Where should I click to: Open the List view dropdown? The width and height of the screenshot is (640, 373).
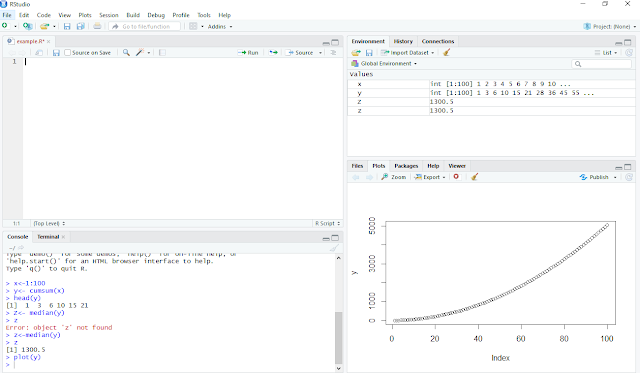pyautogui.click(x=606, y=53)
